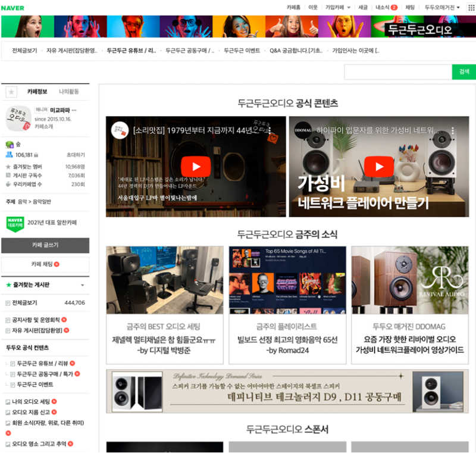Click the green 검색 button
This screenshot has width=476, height=453.
click(x=464, y=72)
